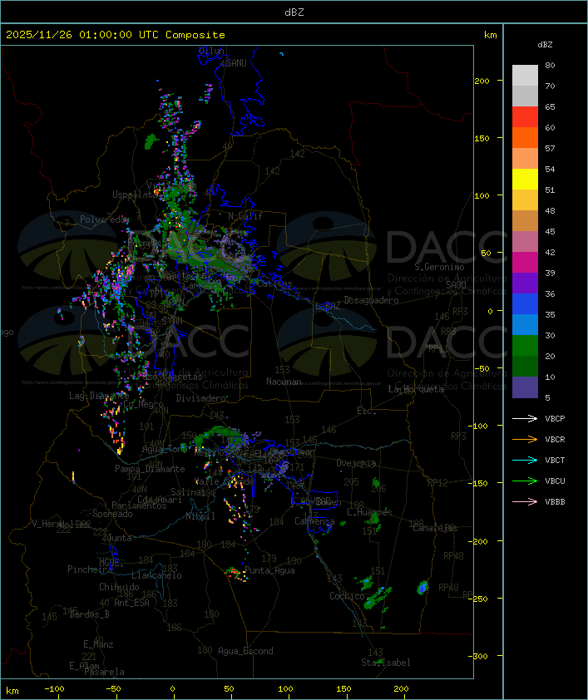Viewport: 588px width, 700px height.
Task: Select the green 20-30 dBZ legend swatch
Action: coord(525,346)
